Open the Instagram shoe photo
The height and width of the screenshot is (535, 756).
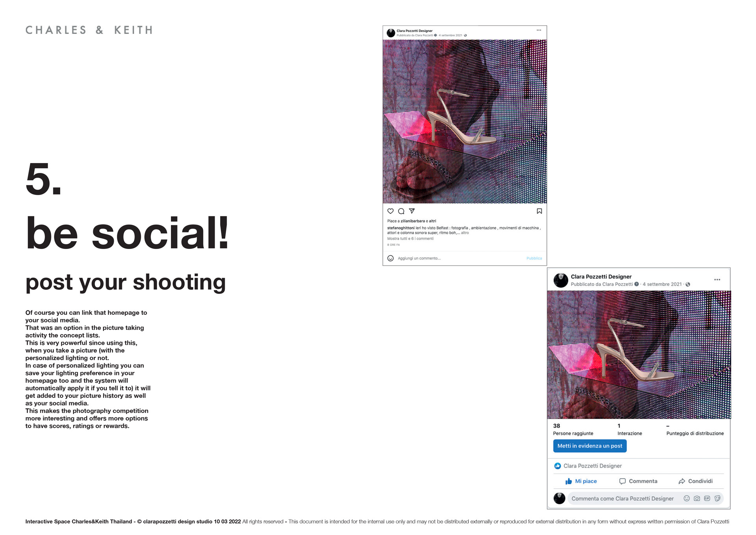[x=465, y=121]
